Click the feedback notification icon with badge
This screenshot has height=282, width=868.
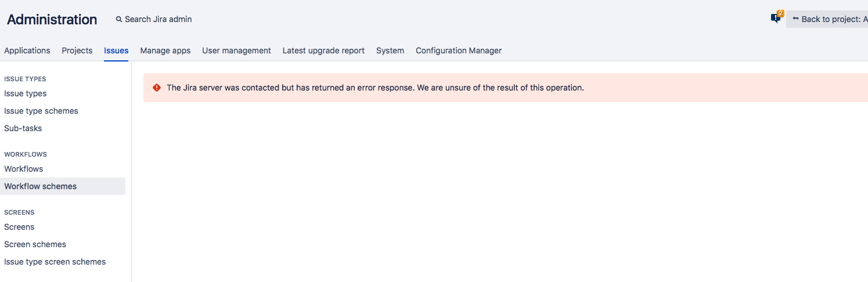click(776, 18)
